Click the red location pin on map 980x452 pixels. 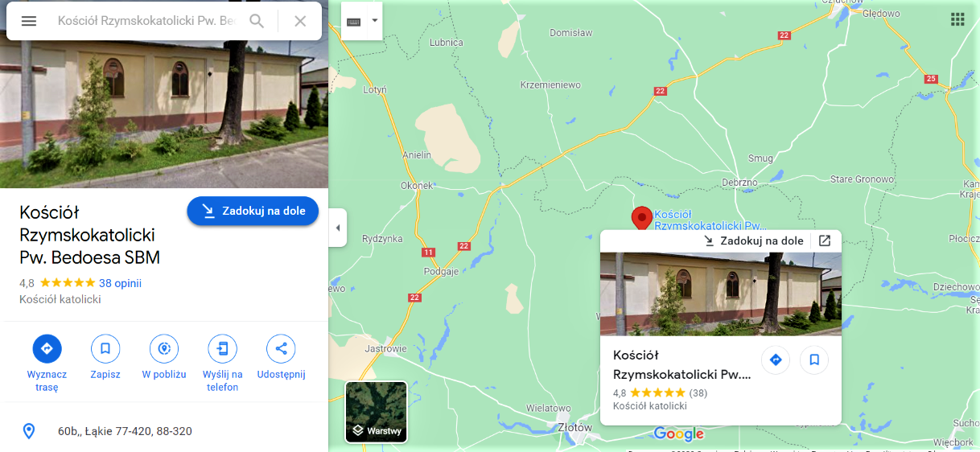641,218
